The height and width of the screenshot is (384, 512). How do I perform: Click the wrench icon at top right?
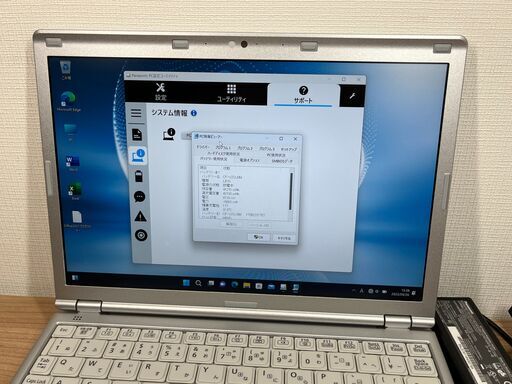tap(352, 96)
